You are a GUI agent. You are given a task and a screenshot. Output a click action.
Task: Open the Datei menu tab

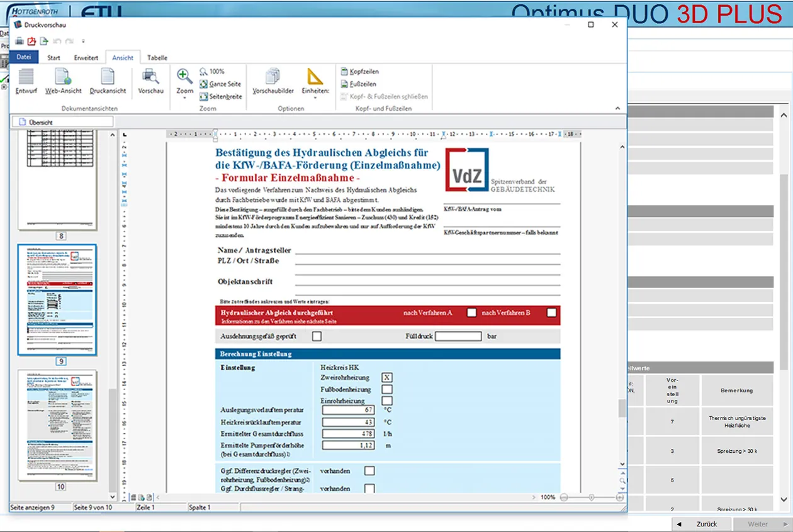point(24,57)
